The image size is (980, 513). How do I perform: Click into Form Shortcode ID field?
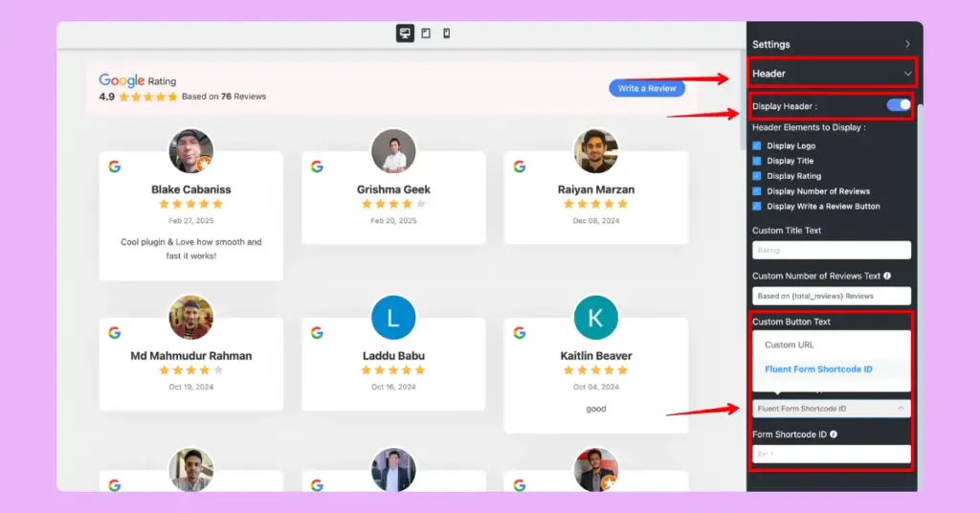[832, 455]
